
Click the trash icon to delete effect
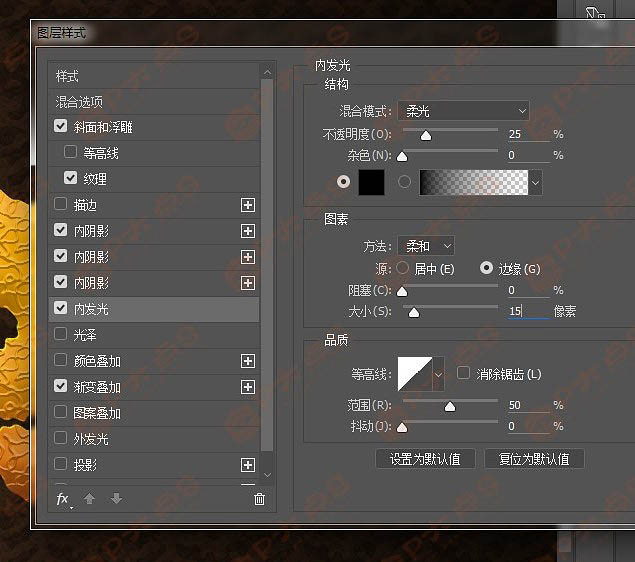point(260,499)
